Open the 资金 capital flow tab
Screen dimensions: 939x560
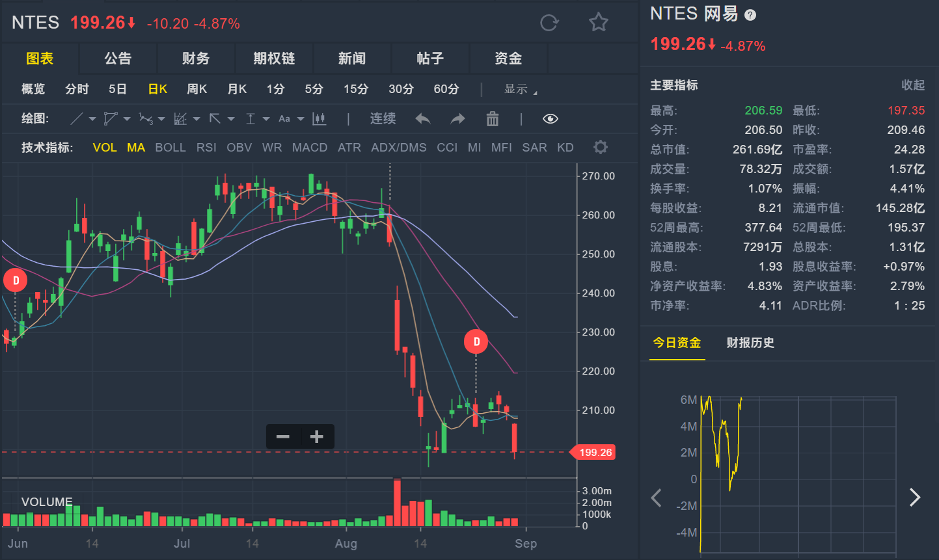[x=508, y=59]
